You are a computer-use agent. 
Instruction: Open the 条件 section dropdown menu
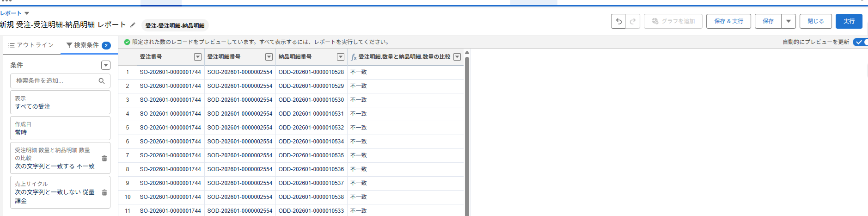pyautogui.click(x=106, y=65)
